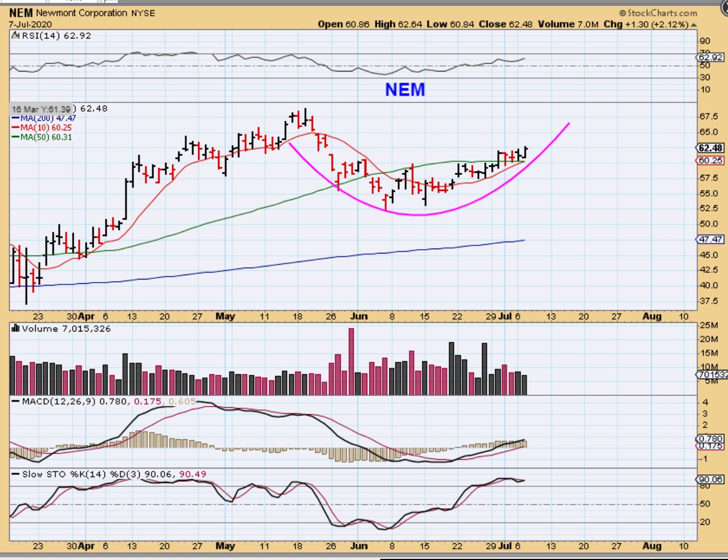Click the Aug label on price chart date axis

[x=652, y=316]
